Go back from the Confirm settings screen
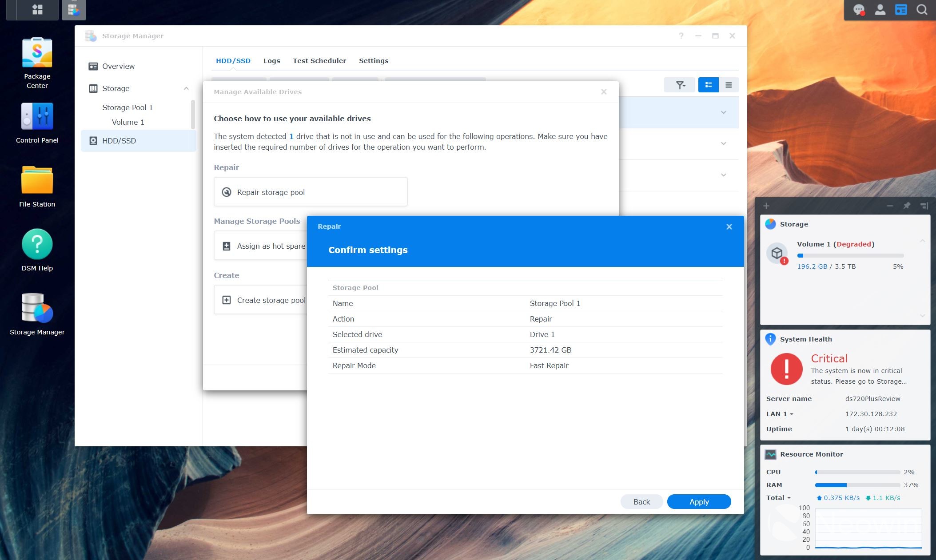This screenshot has width=936, height=560. tap(641, 501)
